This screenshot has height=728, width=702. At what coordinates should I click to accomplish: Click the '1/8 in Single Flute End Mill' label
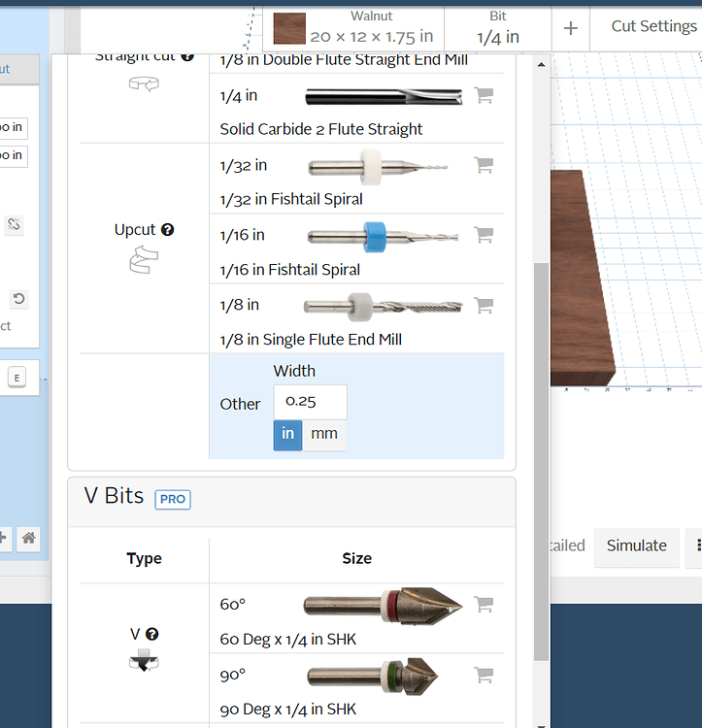point(311,340)
